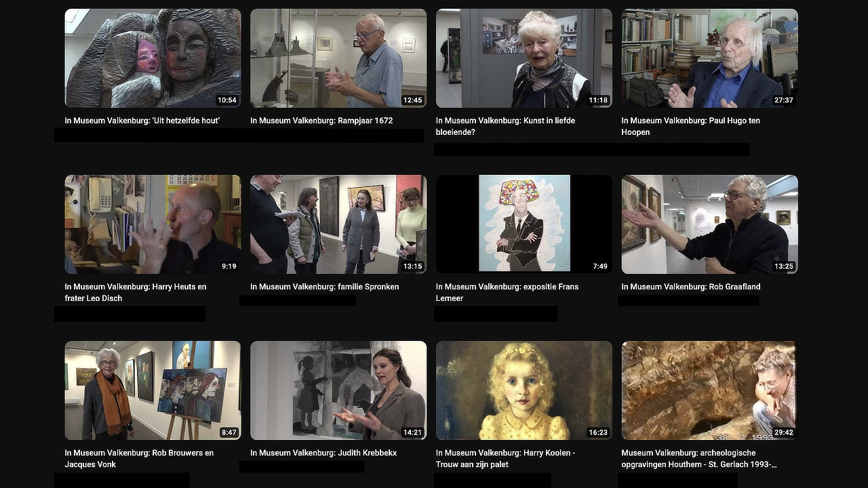Click the 16:23 duration badge
The height and width of the screenshot is (488, 868).
click(598, 432)
